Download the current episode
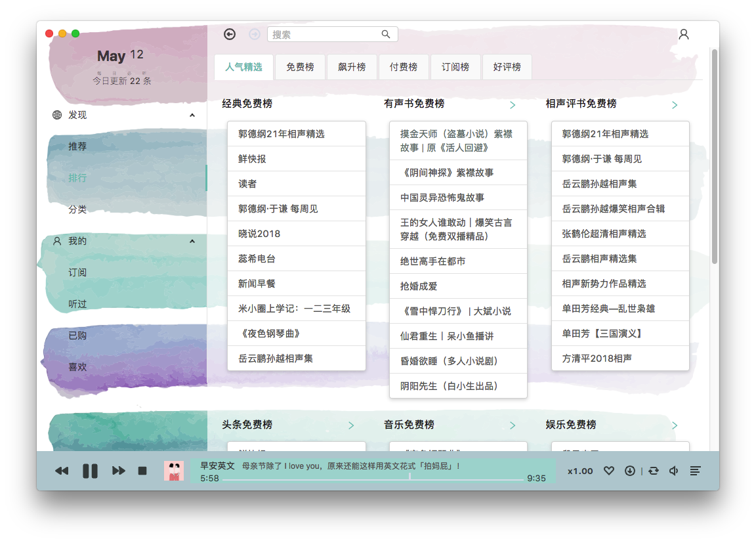 coord(630,471)
